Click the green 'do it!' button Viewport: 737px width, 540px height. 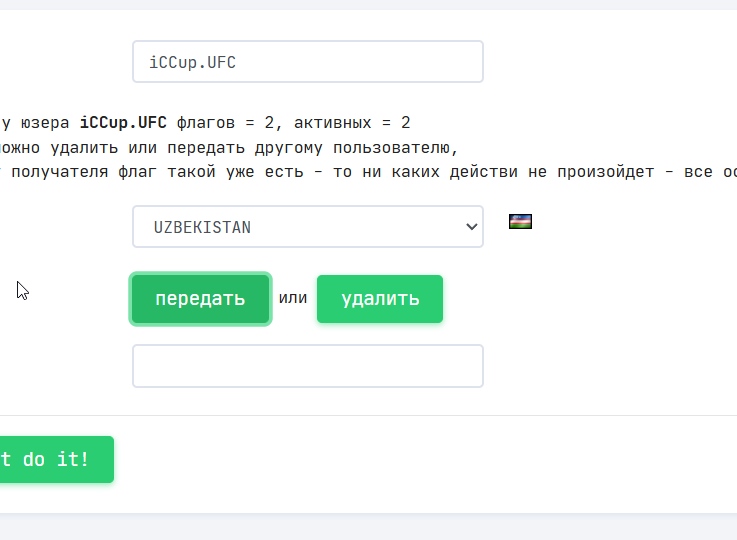[56, 459]
